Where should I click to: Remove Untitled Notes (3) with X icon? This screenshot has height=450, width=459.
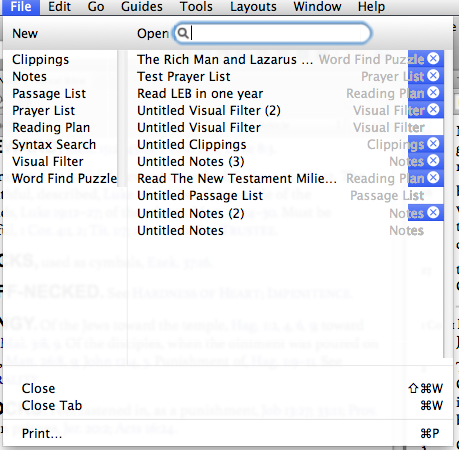(433, 161)
